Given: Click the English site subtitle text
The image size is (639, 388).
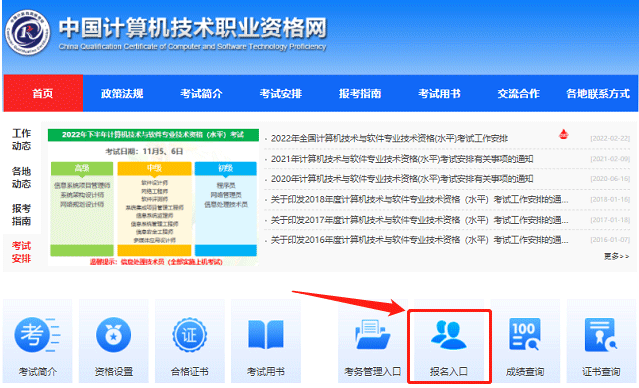Looking at the screenshot, I should point(192,47).
